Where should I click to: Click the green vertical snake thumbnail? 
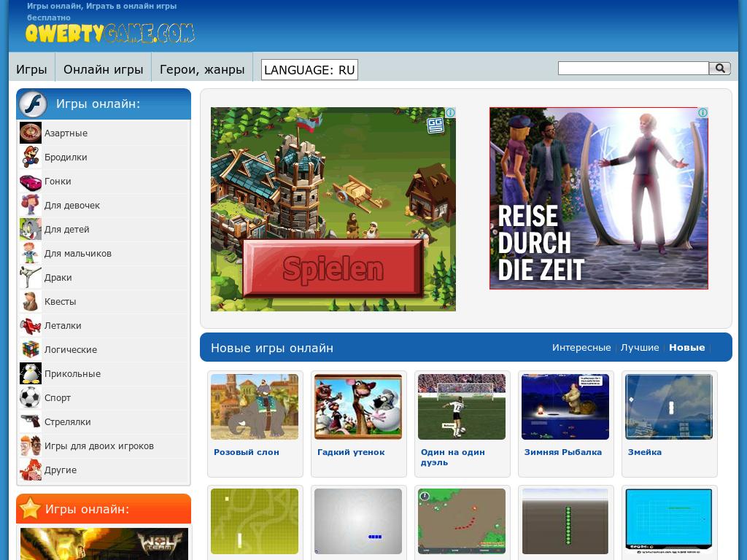(565, 521)
